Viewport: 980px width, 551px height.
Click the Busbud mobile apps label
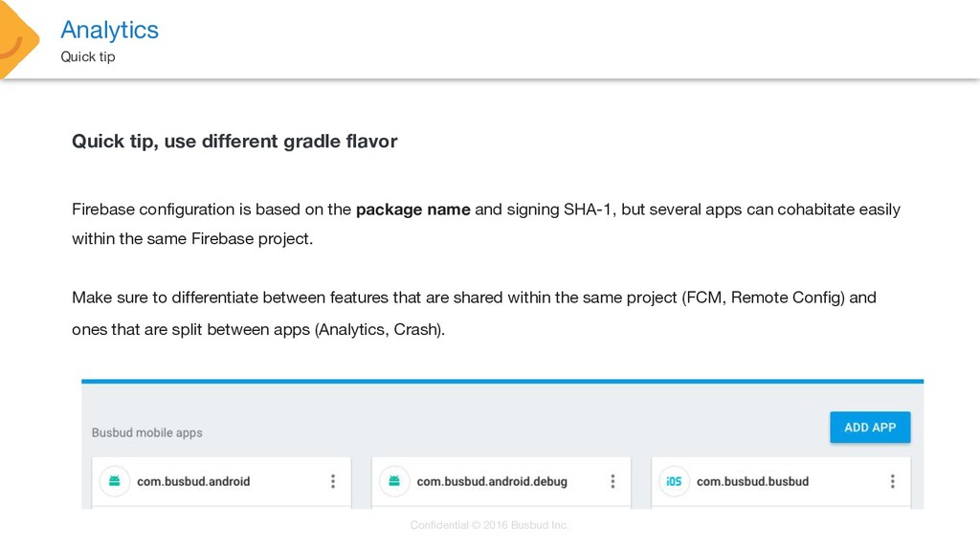click(x=146, y=432)
